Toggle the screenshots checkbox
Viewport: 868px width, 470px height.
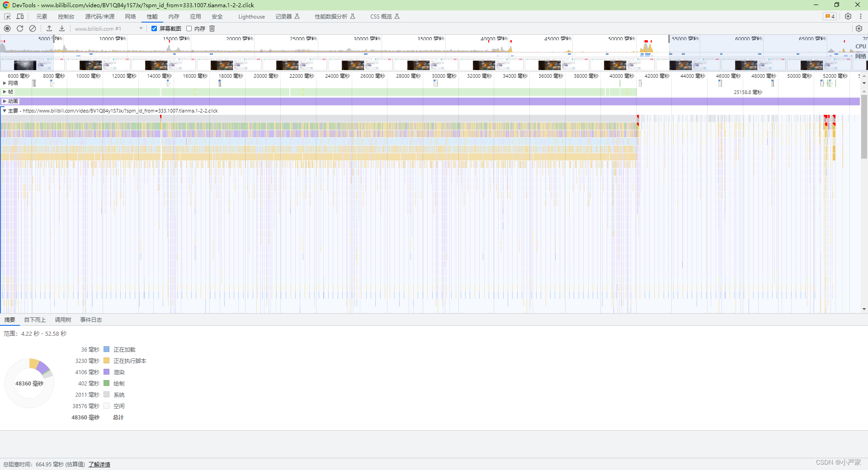click(x=154, y=28)
